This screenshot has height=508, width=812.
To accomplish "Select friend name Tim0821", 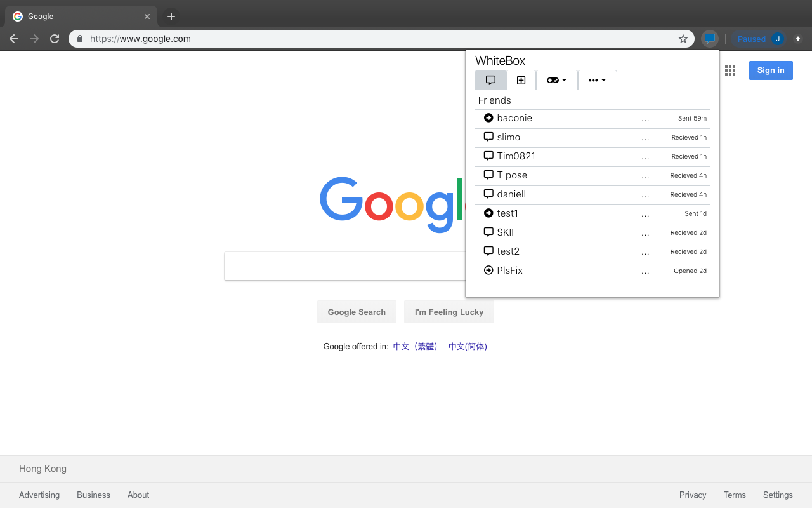I will tap(516, 156).
